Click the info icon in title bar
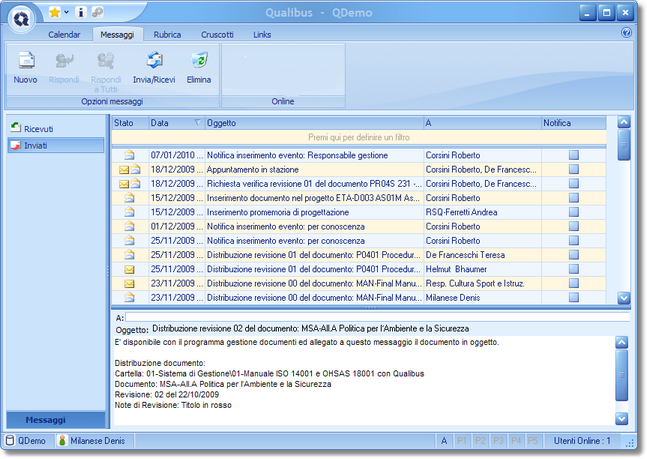Screen dimensions: 647x459 (x=81, y=13)
